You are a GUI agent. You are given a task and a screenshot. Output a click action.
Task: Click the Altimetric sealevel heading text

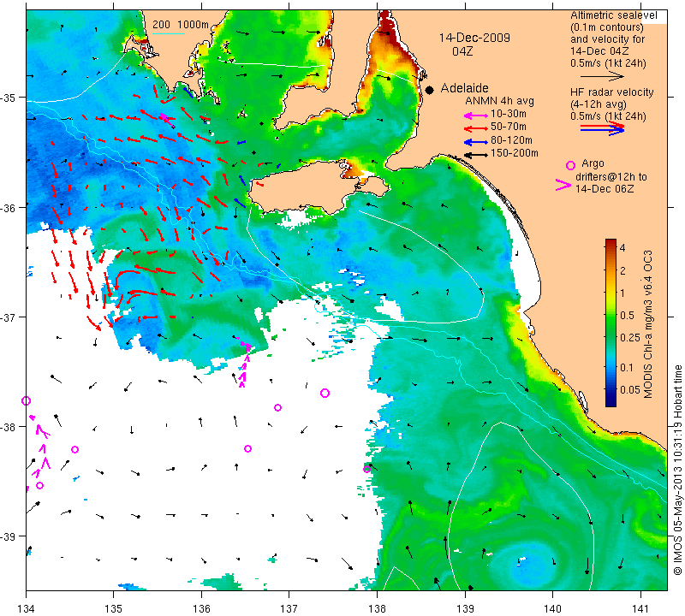pyautogui.click(x=614, y=15)
